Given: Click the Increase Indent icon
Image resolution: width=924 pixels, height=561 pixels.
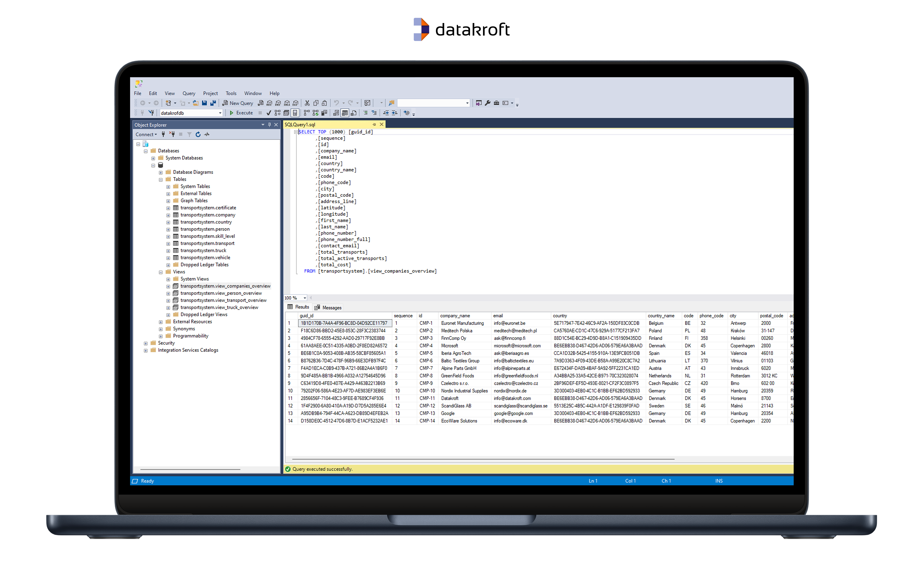Looking at the screenshot, I should point(395,113).
